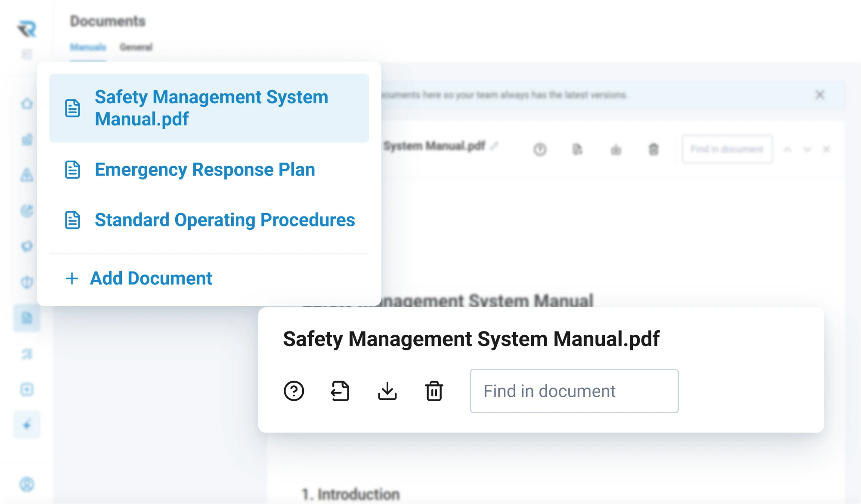The height and width of the screenshot is (504, 861).
Task: Click the warning triangle icon in the sidebar
Action: click(27, 175)
